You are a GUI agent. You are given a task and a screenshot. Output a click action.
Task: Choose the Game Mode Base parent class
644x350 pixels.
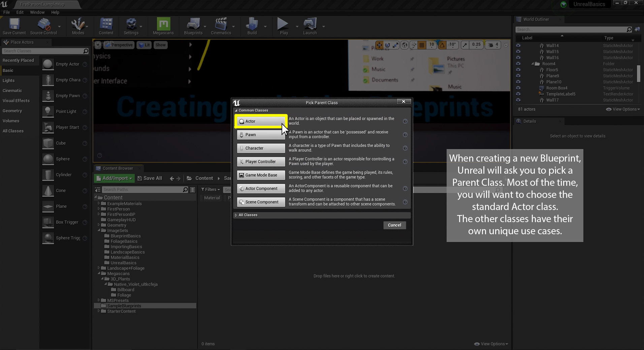(261, 175)
